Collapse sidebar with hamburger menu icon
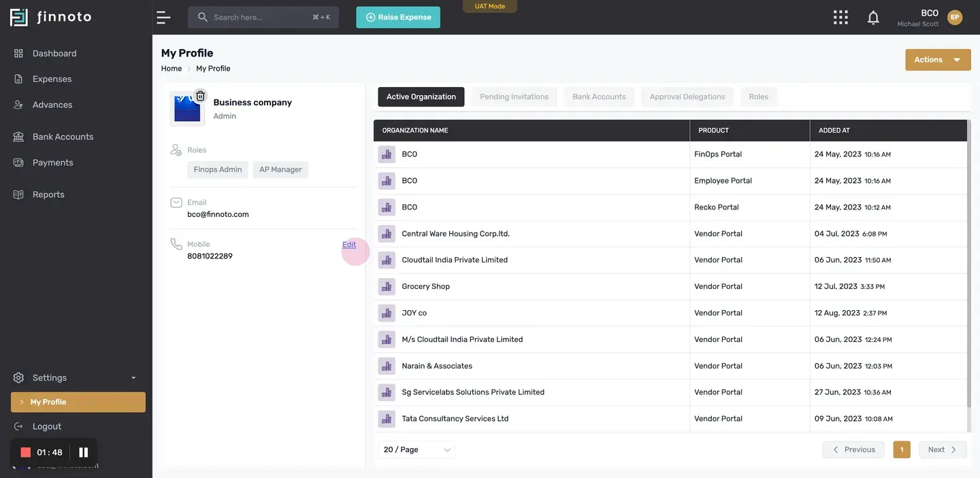Viewport: 980px width, 478px height. point(163,17)
